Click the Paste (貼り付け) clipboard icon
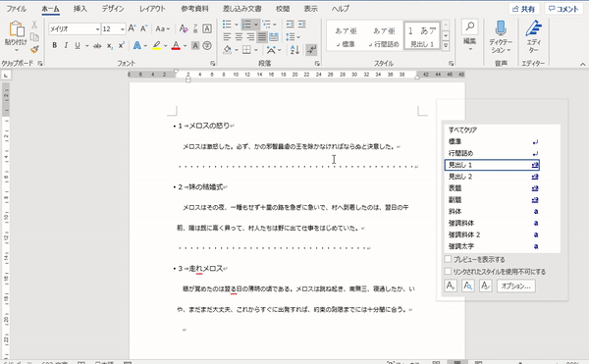The height and width of the screenshot is (364, 589). pyautogui.click(x=16, y=29)
